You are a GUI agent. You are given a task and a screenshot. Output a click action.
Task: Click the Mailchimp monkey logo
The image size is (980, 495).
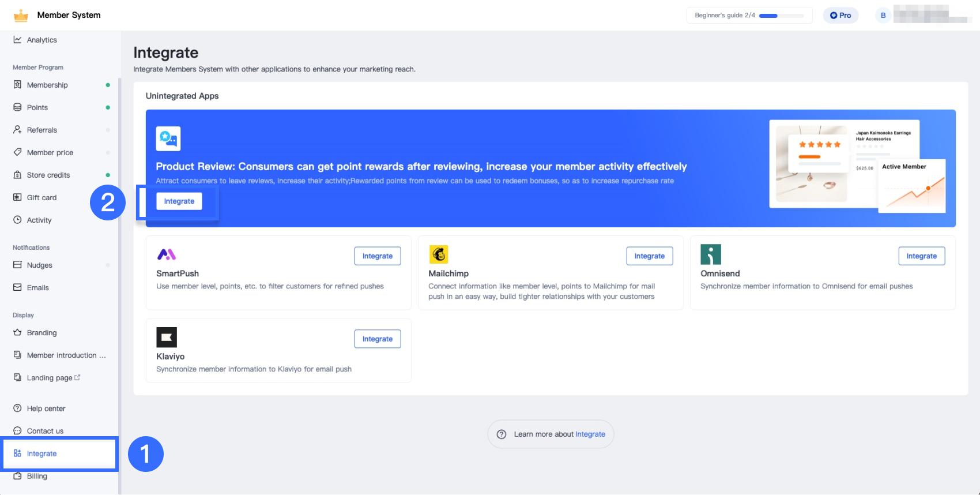coord(439,254)
